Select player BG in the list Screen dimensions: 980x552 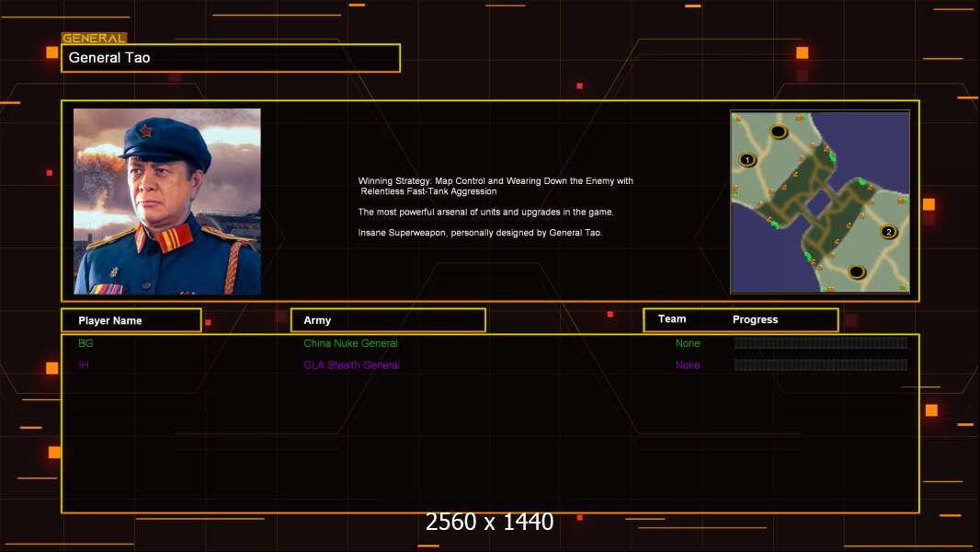pos(85,343)
